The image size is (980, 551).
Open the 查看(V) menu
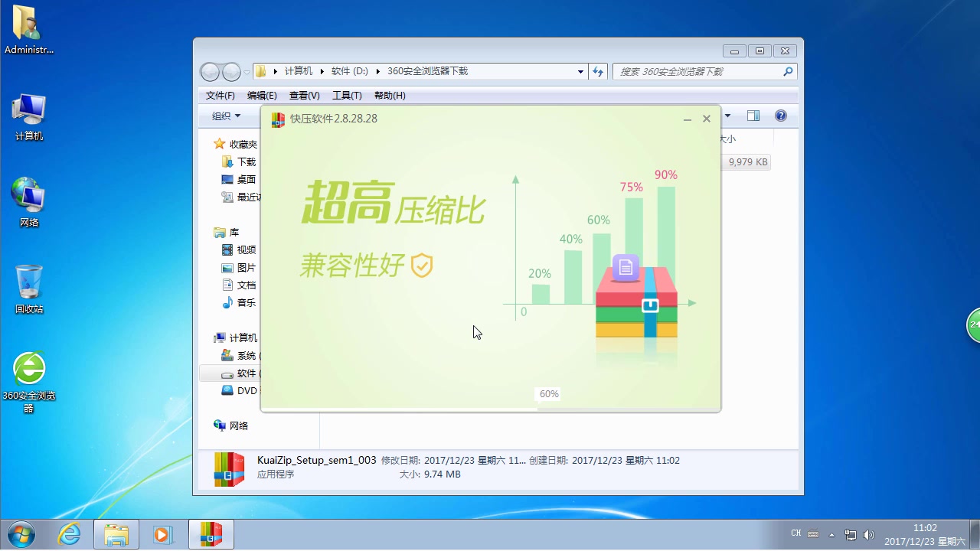click(304, 96)
